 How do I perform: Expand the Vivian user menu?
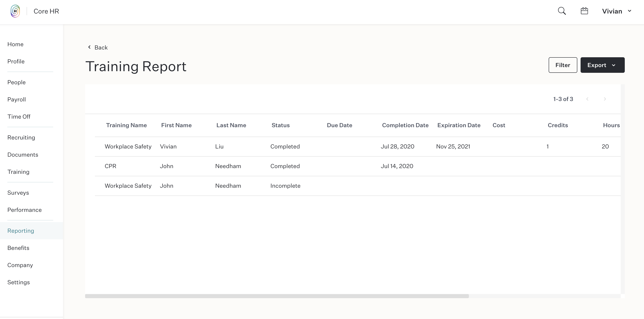[617, 11]
